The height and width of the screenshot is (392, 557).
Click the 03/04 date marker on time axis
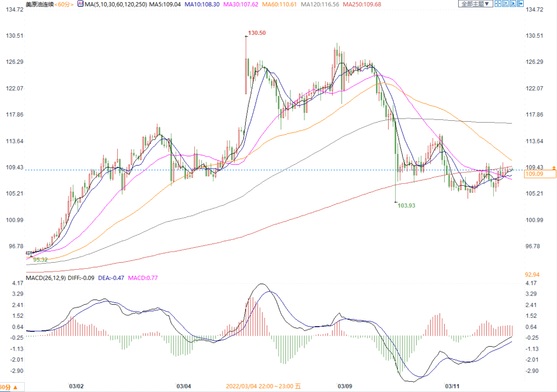pos(184,386)
